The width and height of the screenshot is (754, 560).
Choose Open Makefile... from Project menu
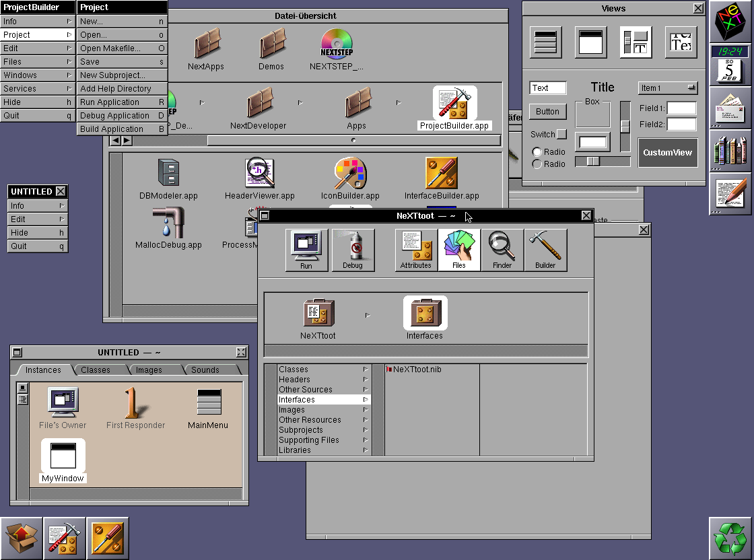point(122,48)
